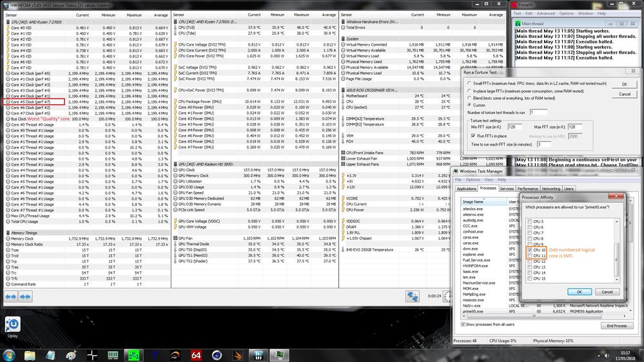Viewport: 644px width, 362px height.
Task: Toggle Show processes from all users
Action: click(463, 324)
